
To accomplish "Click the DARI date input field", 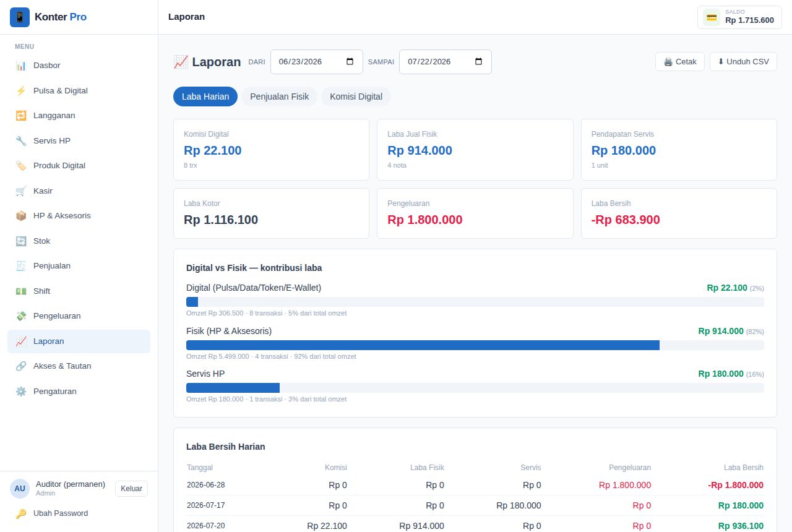I will click(x=317, y=62).
